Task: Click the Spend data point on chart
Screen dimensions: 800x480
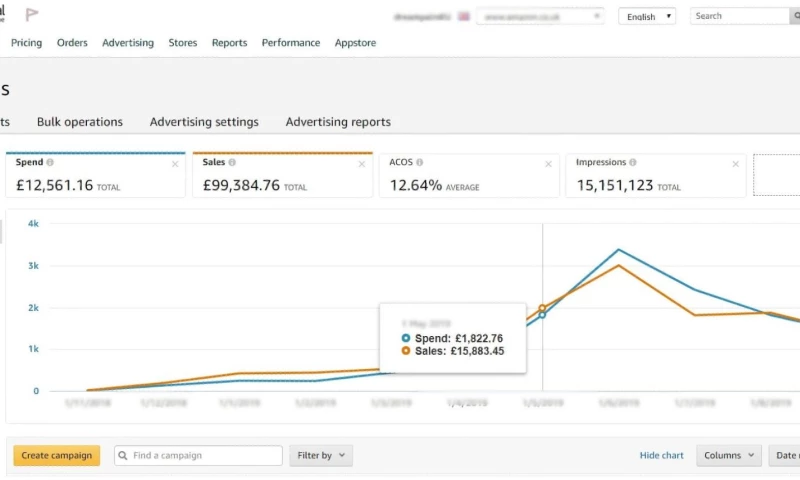Action: [x=542, y=315]
